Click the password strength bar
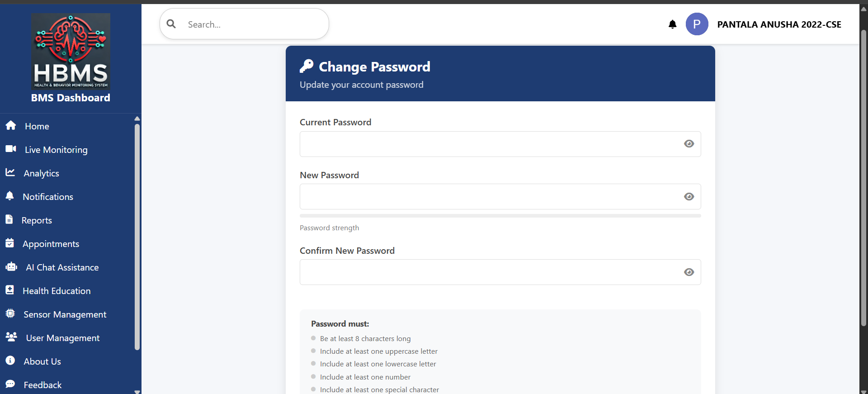 500,216
